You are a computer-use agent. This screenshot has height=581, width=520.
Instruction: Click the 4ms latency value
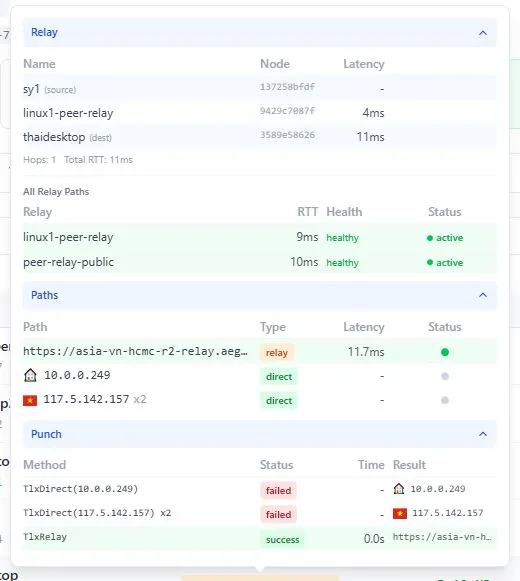373,113
